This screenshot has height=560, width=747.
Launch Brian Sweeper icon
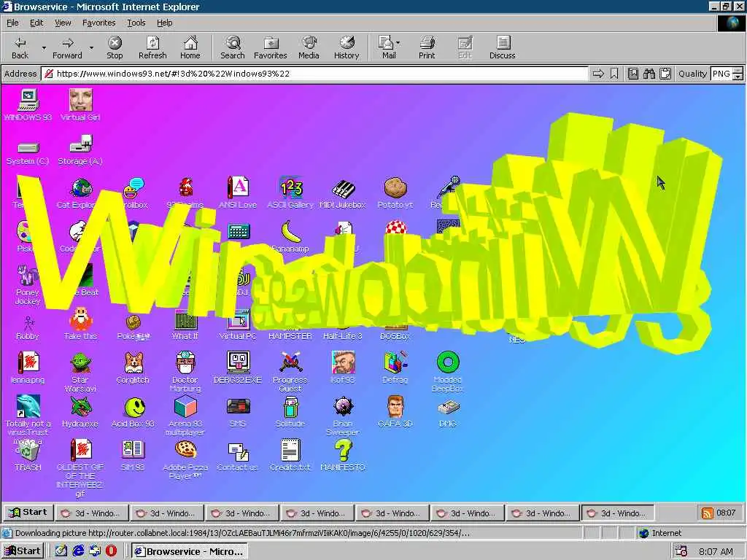(x=343, y=416)
